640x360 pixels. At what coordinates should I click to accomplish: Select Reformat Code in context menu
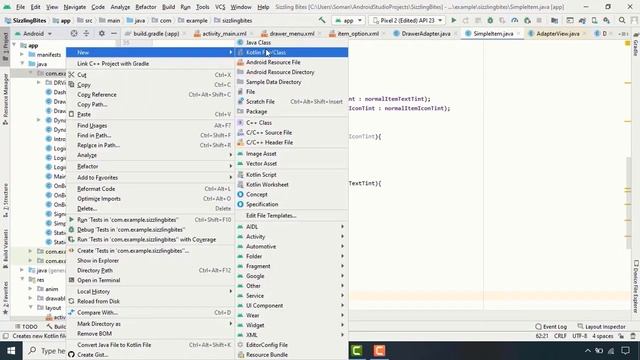click(150, 189)
